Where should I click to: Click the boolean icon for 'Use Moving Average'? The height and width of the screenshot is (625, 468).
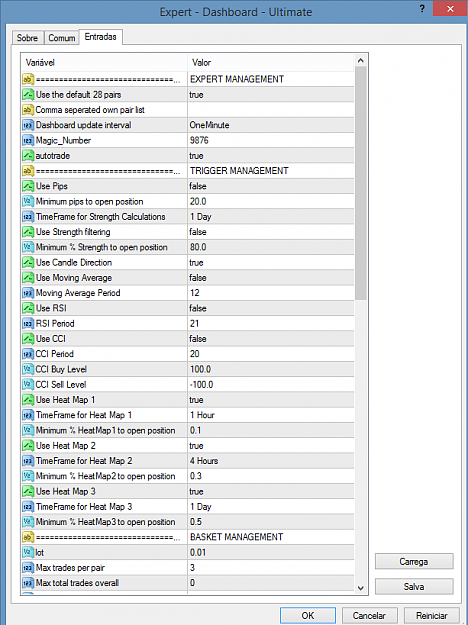[x=28, y=278]
